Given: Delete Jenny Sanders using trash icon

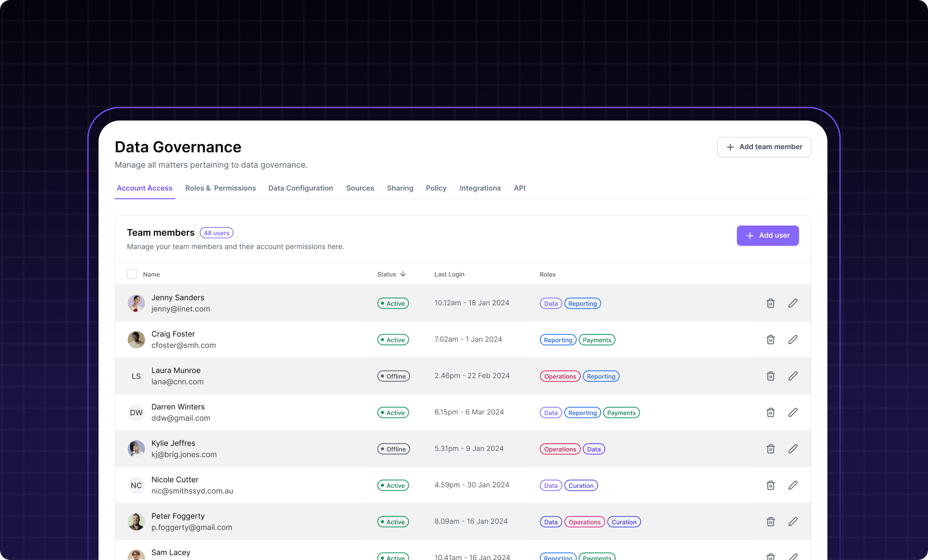Looking at the screenshot, I should pyautogui.click(x=770, y=303).
